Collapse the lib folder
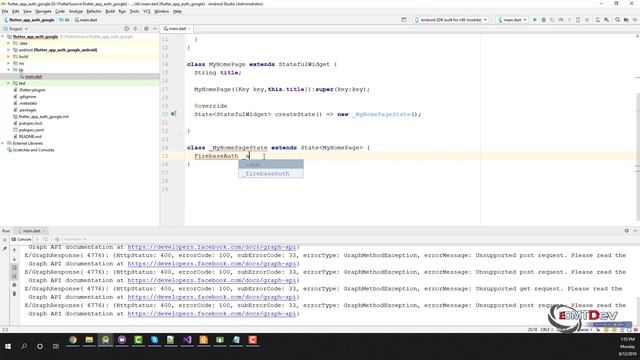The height and width of the screenshot is (360, 640). (9, 70)
